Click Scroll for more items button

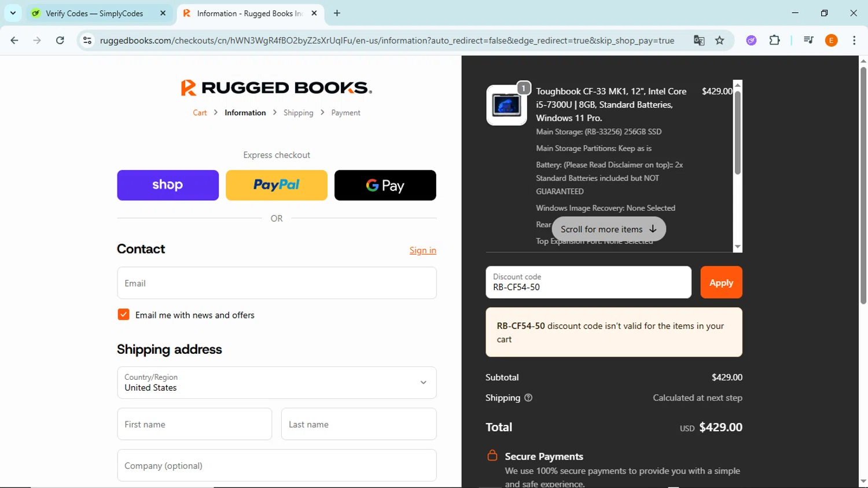[x=609, y=229]
